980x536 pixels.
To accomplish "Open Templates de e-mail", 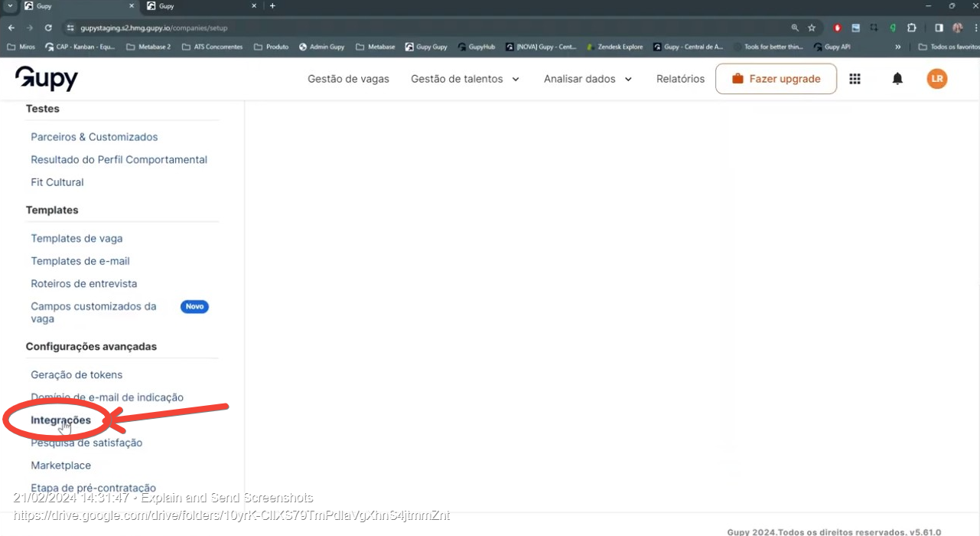I will (80, 261).
